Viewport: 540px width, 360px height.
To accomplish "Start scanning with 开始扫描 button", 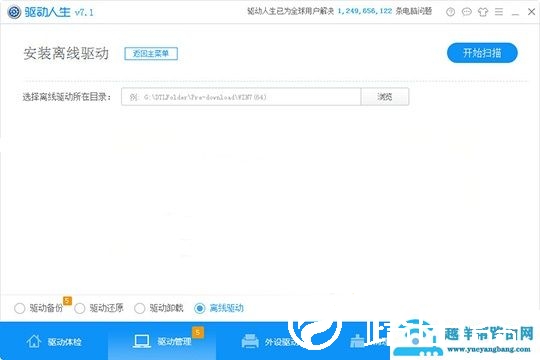I will (x=482, y=53).
